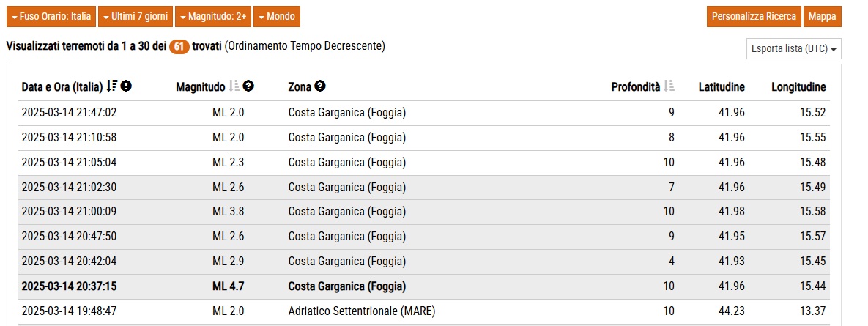Click the Longitudine column header

click(798, 87)
